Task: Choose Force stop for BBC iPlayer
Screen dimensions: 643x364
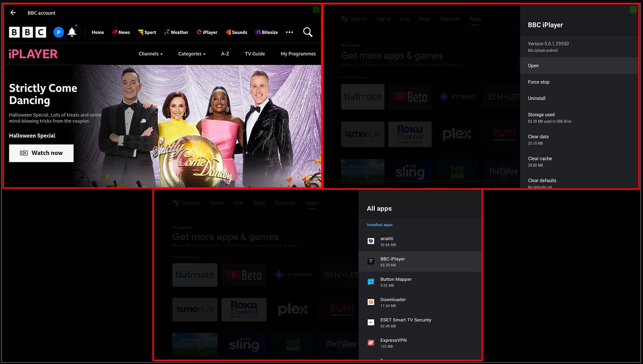Action: coord(539,82)
